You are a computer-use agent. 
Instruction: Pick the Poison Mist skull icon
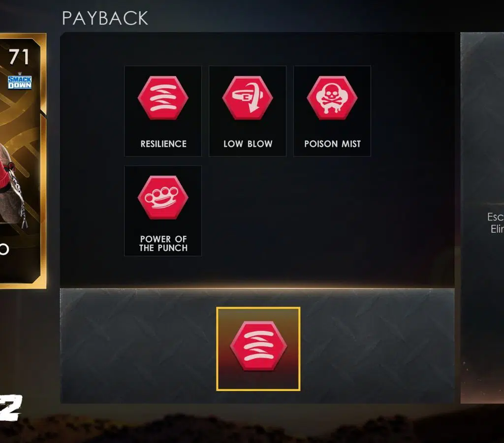click(332, 98)
